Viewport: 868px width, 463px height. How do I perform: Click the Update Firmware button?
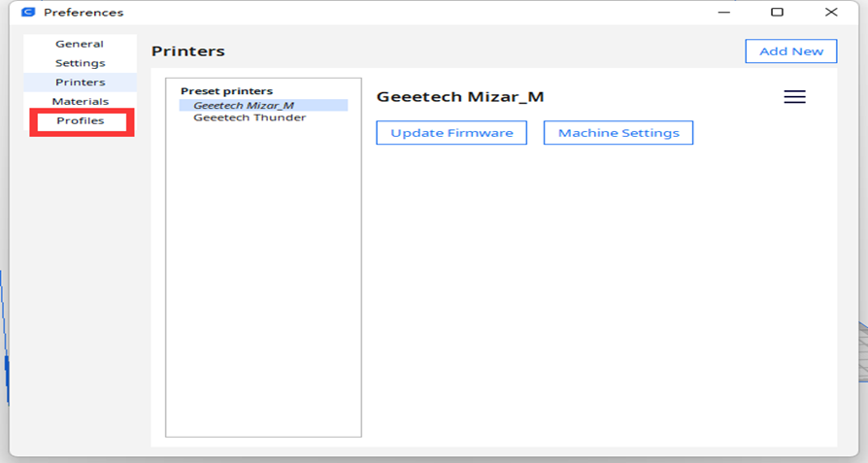coord(451,133)
